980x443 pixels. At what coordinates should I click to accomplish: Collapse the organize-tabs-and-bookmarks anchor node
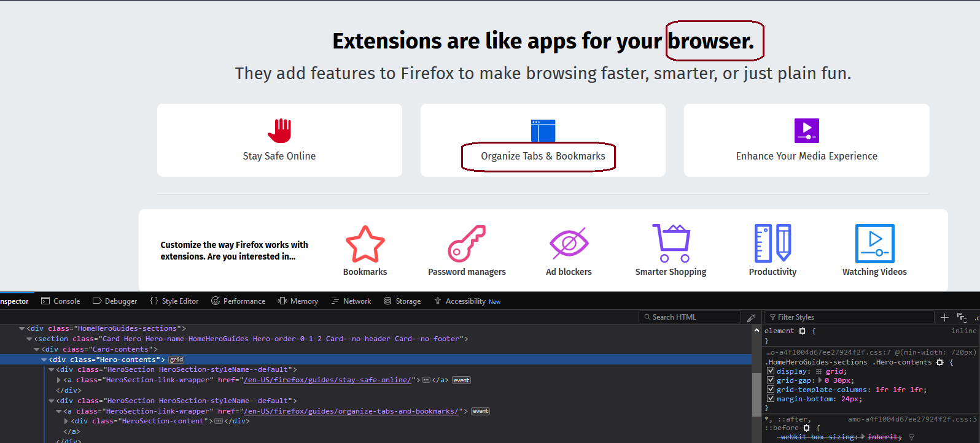click(59, 411)
